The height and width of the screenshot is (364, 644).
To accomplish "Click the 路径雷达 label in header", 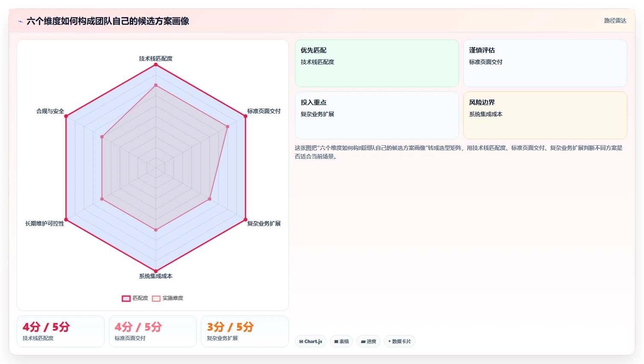I will tap(615, 21).
